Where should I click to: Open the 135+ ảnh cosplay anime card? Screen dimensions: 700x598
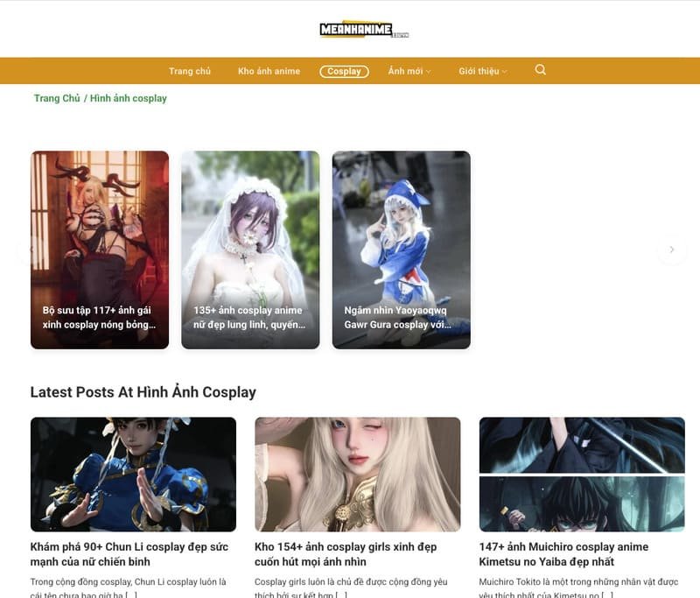[250, 250]
